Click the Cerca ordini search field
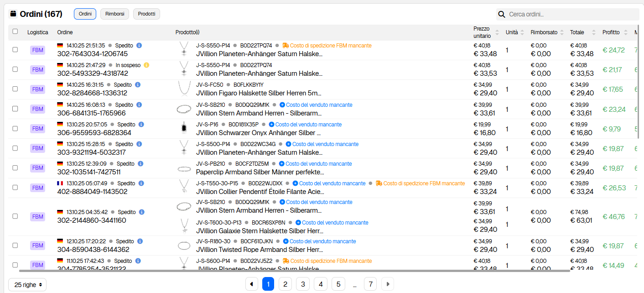 coord(570,15)
